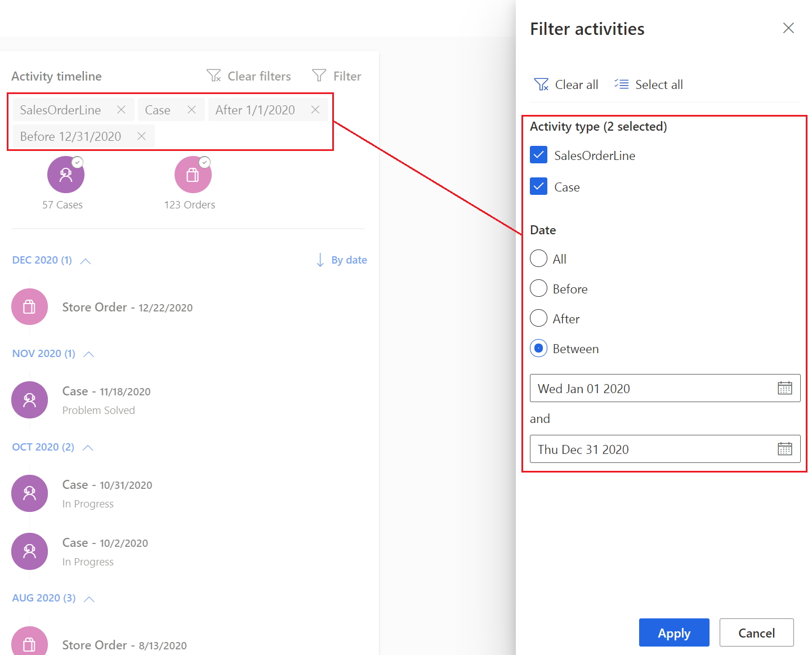Screen dimensions: 812x655
Task: Uncheck the SalesOrderLine activity type
Action: point(538,155)
